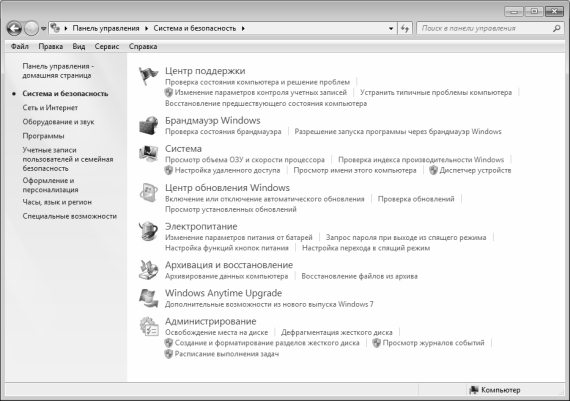Screen dimensions: 570x401
Task: Click the Проверка обновлений link
Action: click(x=416, y=199)
